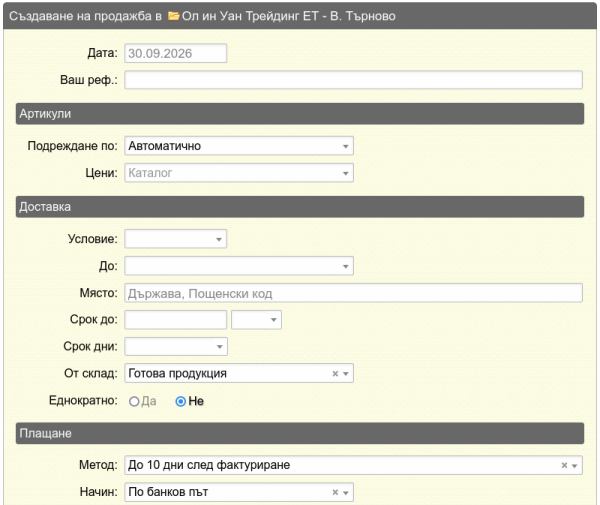The width and height of the screenshot is (600, 505).
Task: Open the folder icon in the title
Action: click(x=173, y=16)
